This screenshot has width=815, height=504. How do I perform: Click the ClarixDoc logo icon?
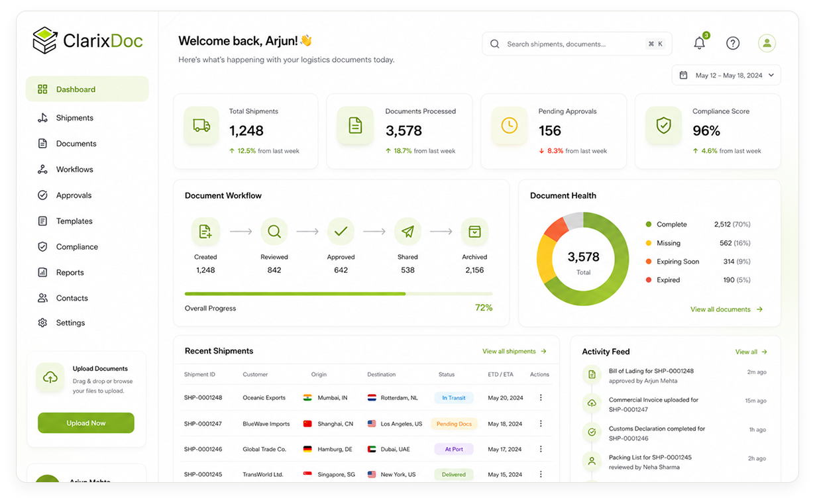tap(45, 40)
